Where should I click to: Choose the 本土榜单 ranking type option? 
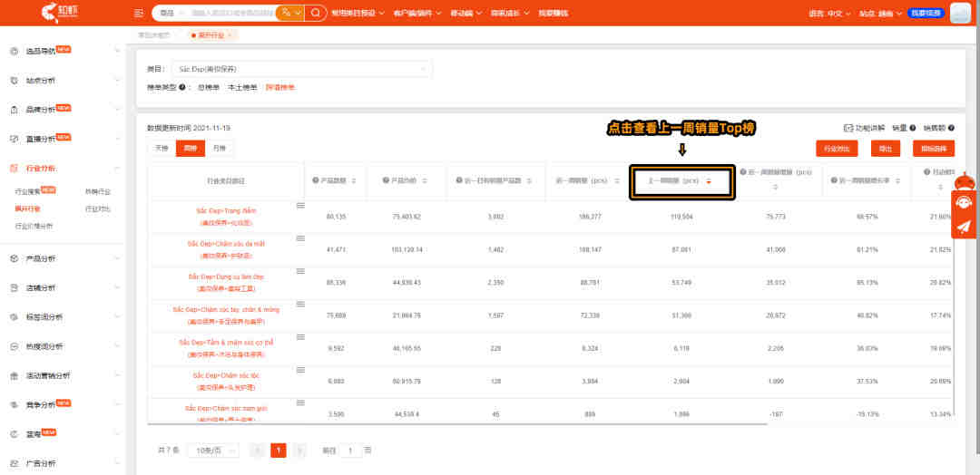(242, 88)
